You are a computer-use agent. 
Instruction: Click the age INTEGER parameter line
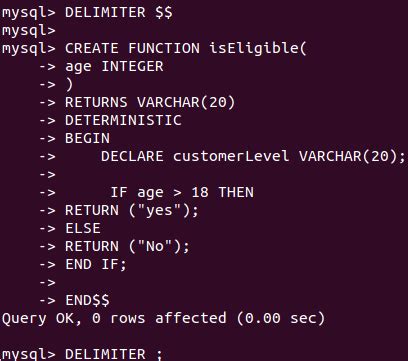114,67
